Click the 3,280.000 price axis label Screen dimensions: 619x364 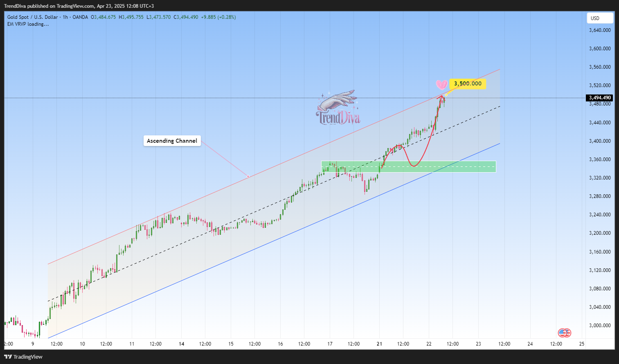(600, 196)
